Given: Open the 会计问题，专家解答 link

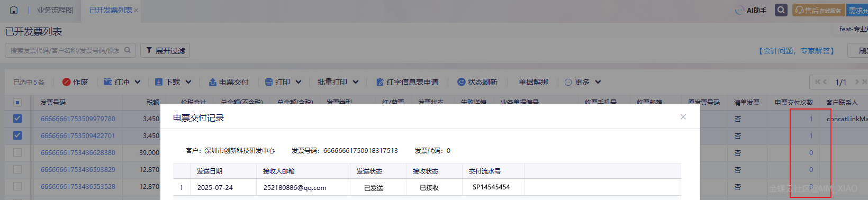Looking at the screenshot, I should coord(796,50).
